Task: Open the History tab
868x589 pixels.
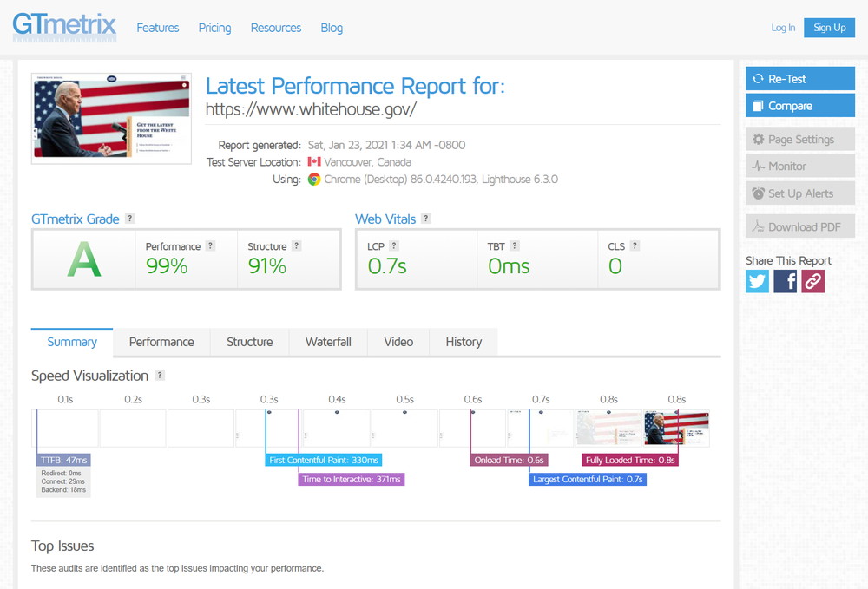Action: (464, 342)
